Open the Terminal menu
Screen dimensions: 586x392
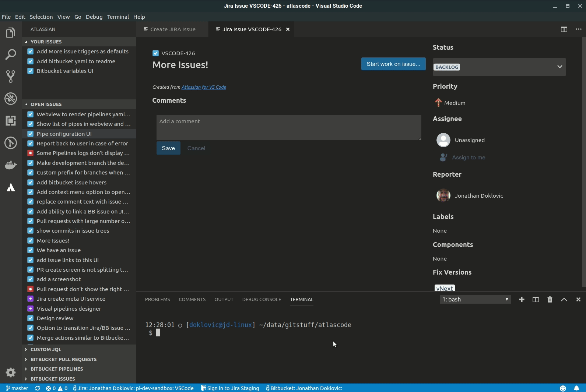(118, 17)
